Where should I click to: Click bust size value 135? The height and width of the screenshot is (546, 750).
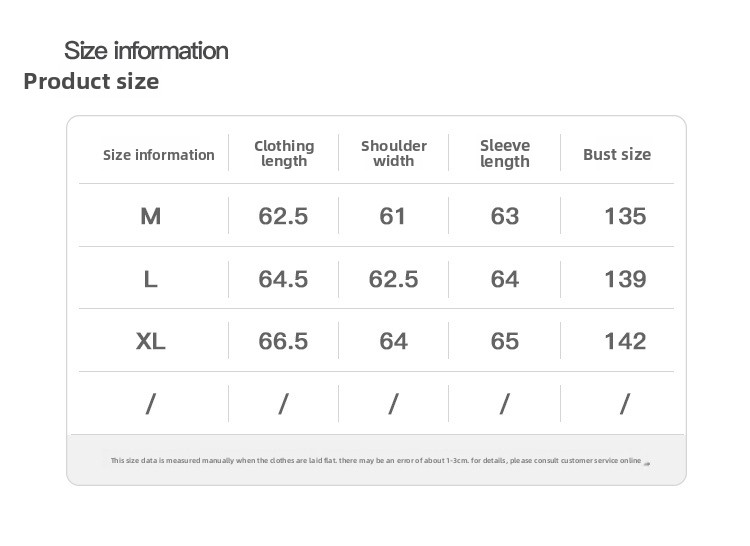(625, 216)
